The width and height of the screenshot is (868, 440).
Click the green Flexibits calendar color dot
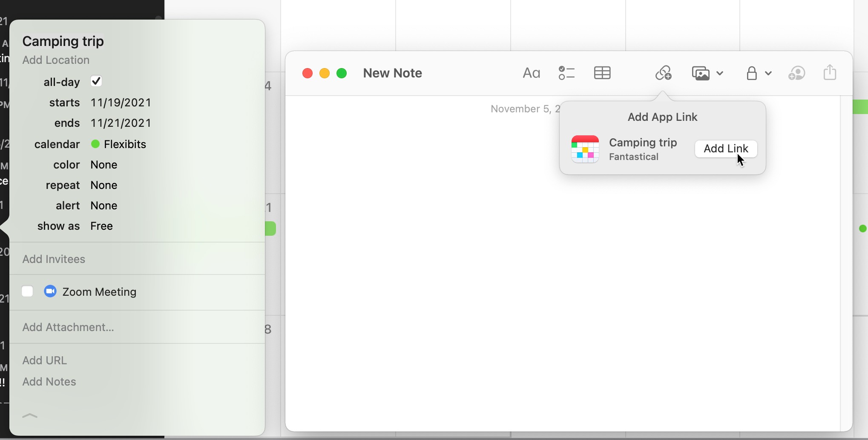click(95, 144)
